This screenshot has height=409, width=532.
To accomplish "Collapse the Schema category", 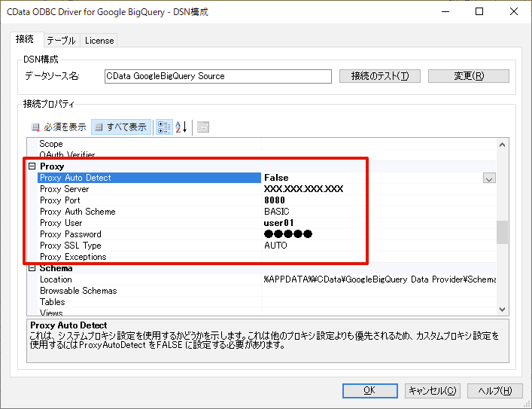I will click(x=32, y=268).
